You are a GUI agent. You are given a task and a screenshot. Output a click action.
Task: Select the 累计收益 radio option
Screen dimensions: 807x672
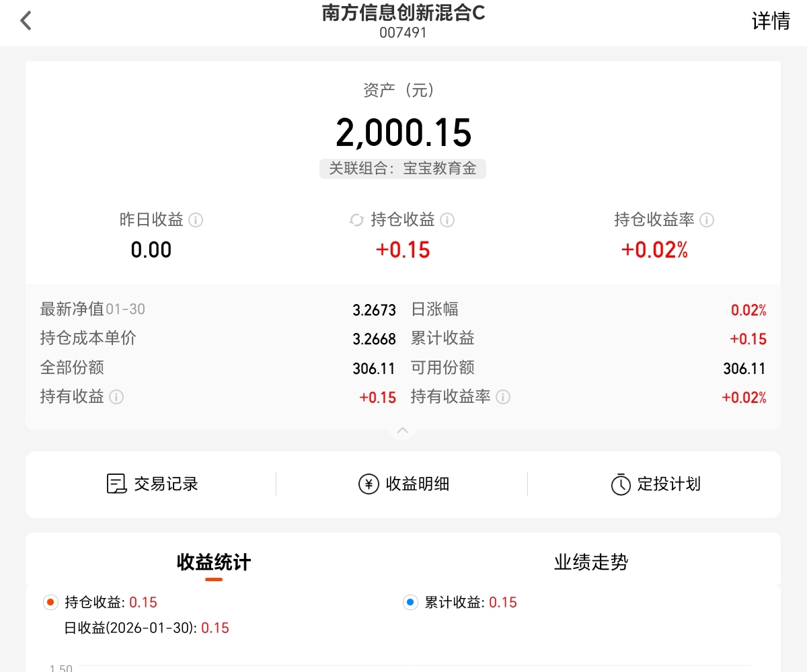[410, 602]
